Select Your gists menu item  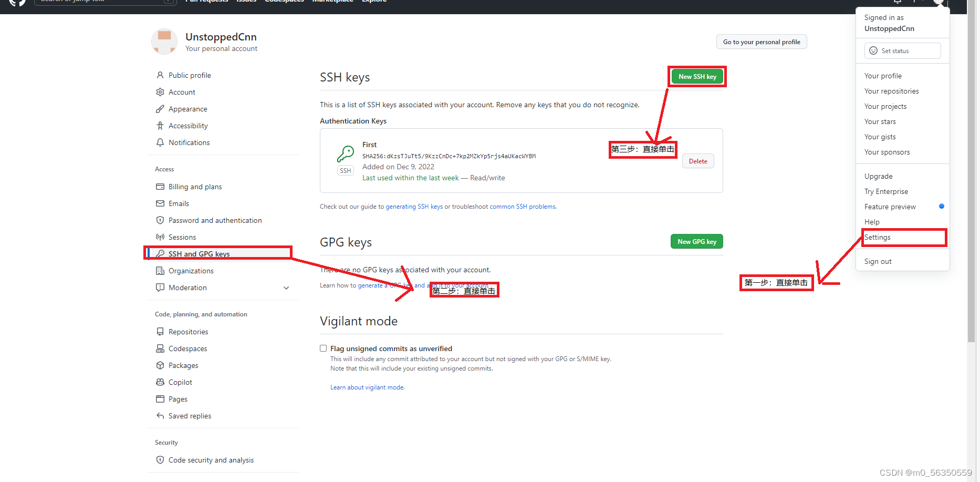point(880,137)
